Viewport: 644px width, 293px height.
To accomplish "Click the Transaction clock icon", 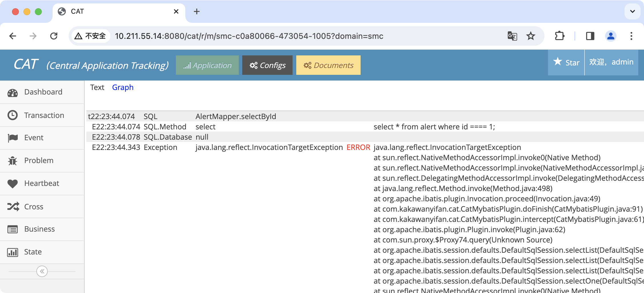I will pyautogui.click(x=13, y=115).
